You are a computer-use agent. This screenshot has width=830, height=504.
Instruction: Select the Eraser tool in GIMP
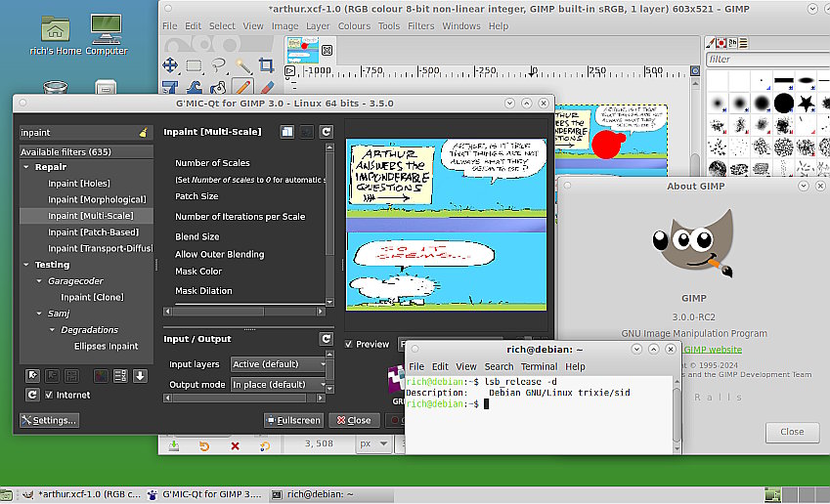click(x=267, y=87)
